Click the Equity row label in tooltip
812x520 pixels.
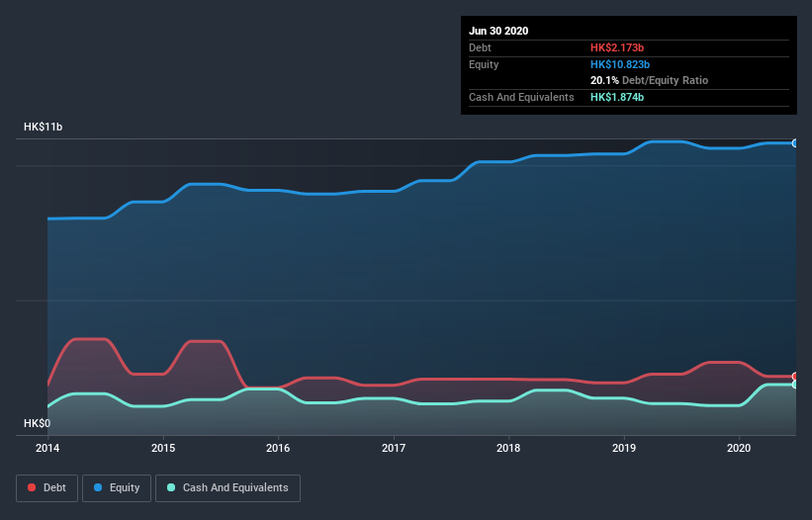(484, 64)
